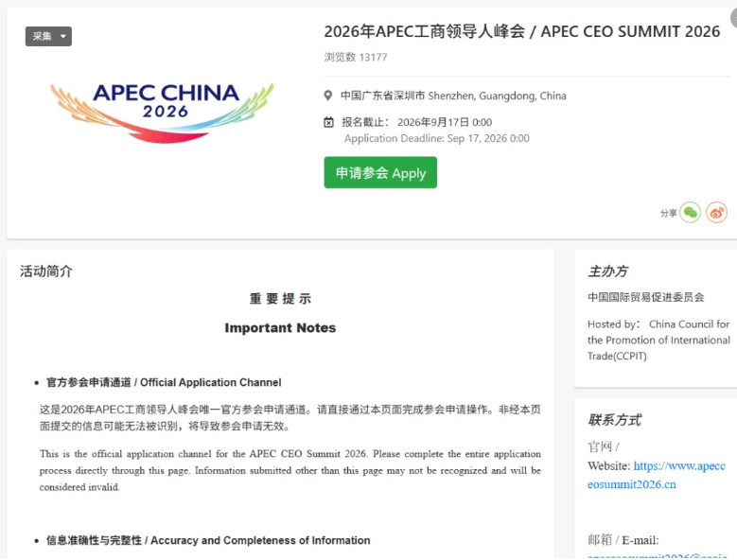Image resolution: width=737 pixels, height=560 pixels.
Task: Click the green 申请参会 Apply button
Action: click(380, 173)
